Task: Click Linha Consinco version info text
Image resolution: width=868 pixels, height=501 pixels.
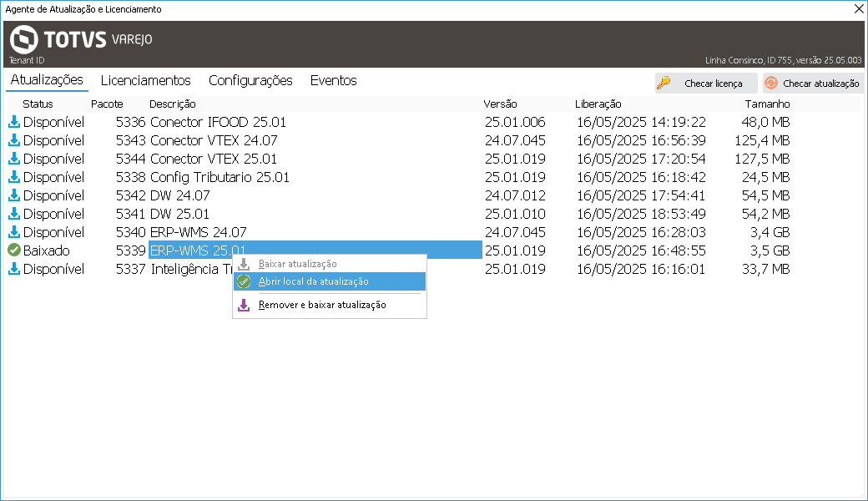Action: coord(784,60)
